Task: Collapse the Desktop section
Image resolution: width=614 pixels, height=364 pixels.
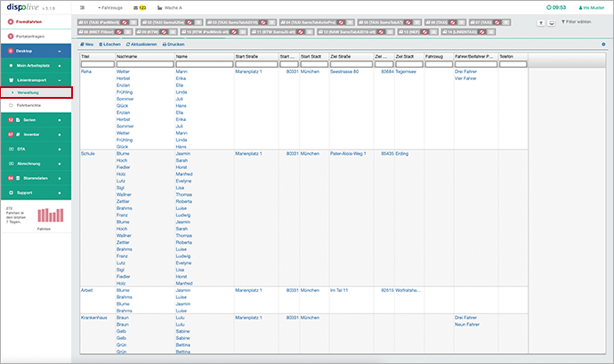Action: click(x=60, y=51)
